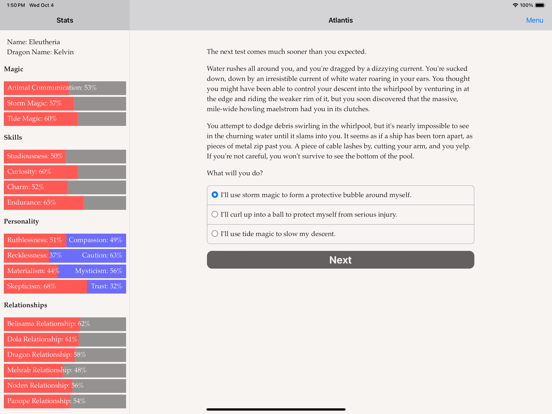Select the Tide Magic 60% bar

coord(65,119)
